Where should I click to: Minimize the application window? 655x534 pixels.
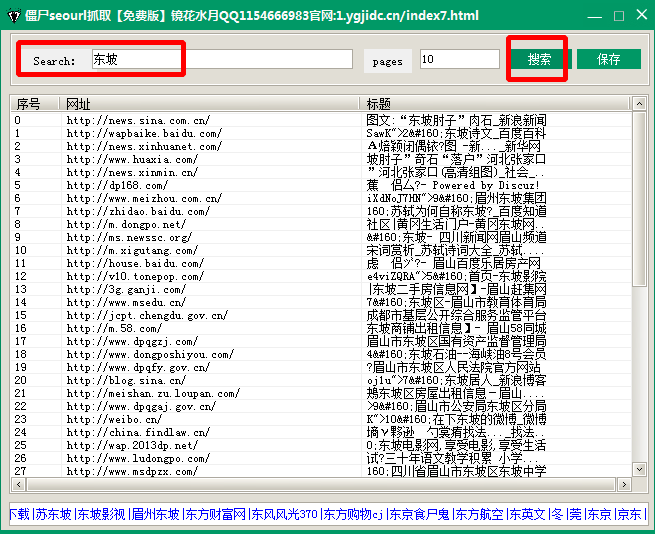(594, 16)
